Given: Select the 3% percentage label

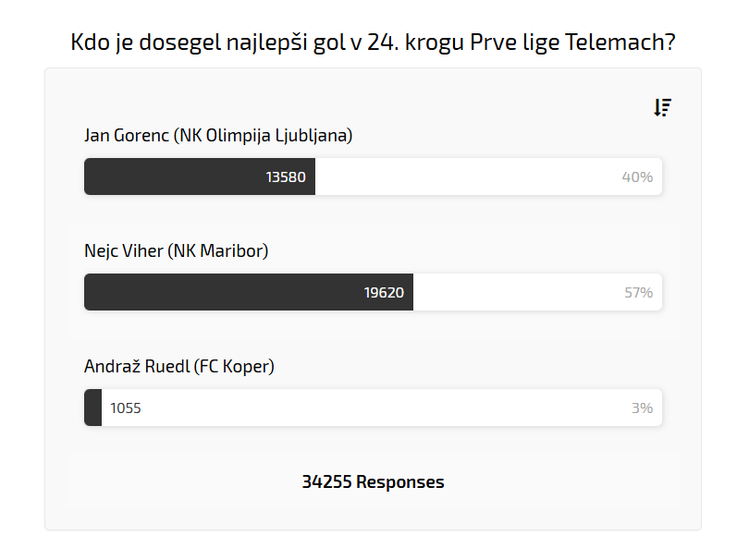Looking at the screenshot, I should pos(642,408).
